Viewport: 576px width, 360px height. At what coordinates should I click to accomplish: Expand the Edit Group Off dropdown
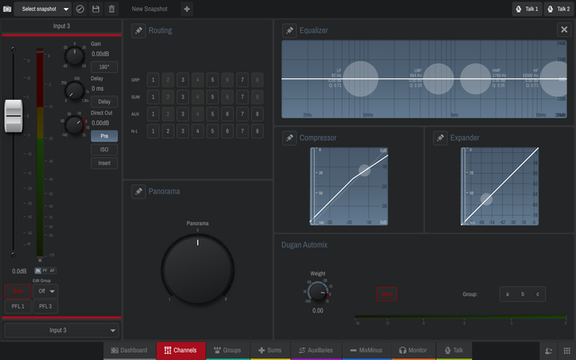pyautogui.click(x=46, y=291)
